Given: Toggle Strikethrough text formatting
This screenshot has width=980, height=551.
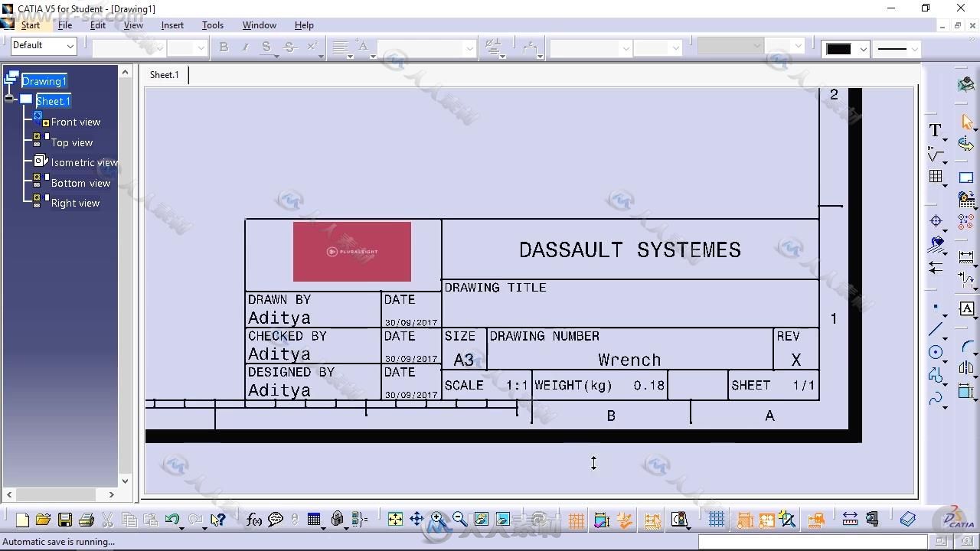Looking at the screenshot, I should coord(289,47).
